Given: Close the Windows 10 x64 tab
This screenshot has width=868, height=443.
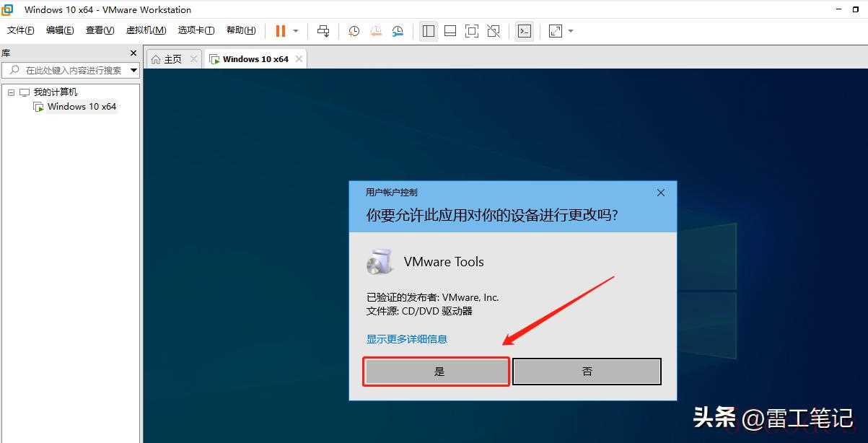Looking at the screenshot, I should (x=299, y=59).
